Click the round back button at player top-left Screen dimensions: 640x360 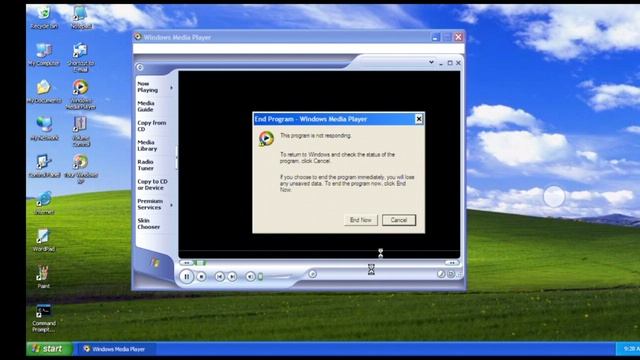(x=140, y=67)
